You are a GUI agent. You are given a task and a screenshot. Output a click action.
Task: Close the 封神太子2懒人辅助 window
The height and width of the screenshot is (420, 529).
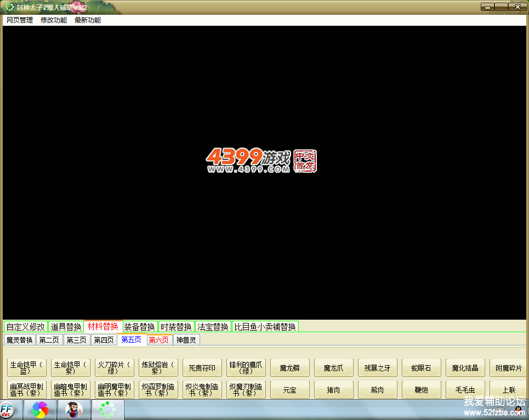[x=517, y=7]
